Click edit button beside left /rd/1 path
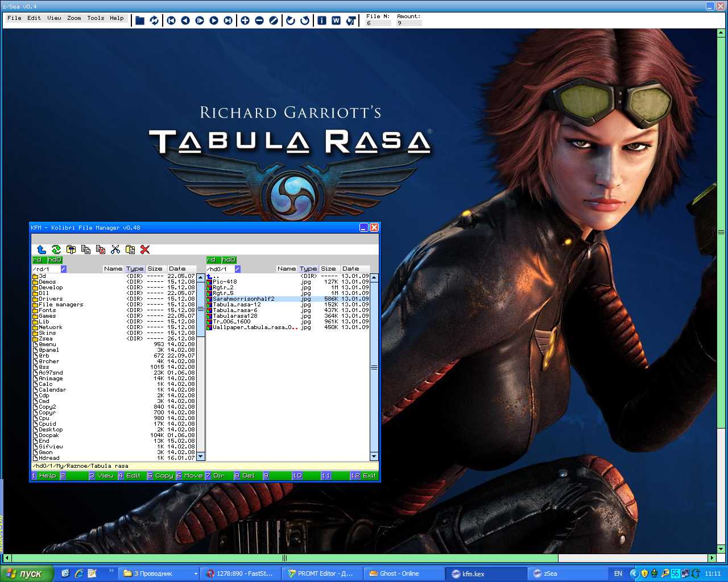The width and height of the screenshot is (728, 582). point(64,269)
